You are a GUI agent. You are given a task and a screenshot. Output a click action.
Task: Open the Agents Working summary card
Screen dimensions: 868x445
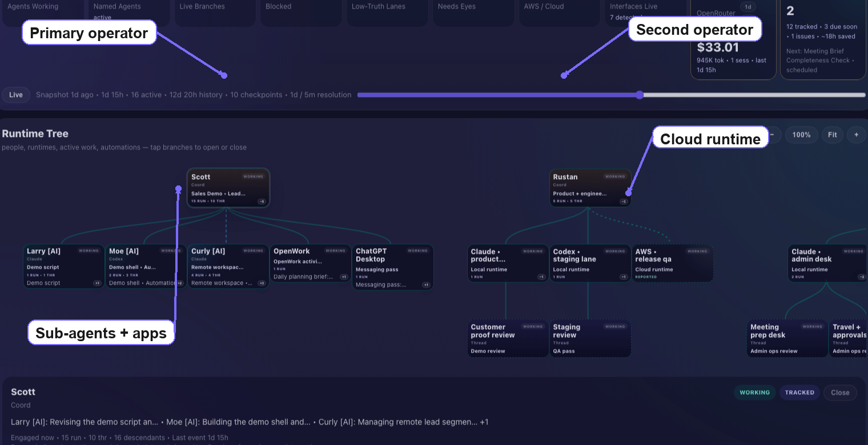click(x=43, y=13)
